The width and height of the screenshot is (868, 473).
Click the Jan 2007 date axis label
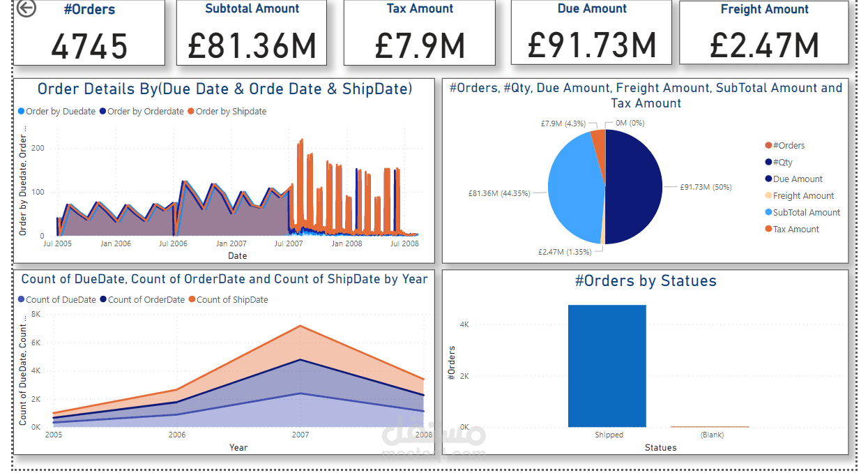pos(231,244)
